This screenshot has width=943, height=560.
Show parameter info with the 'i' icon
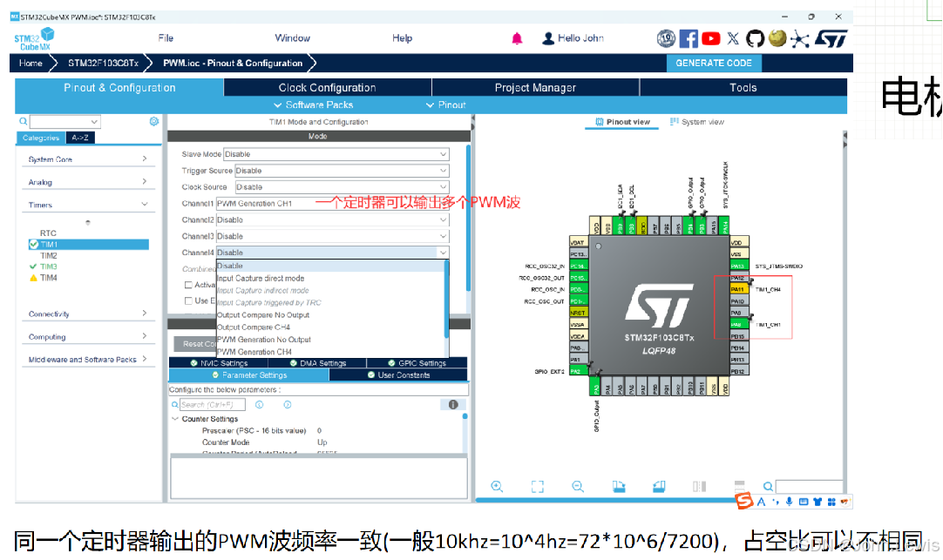(453, 404)
